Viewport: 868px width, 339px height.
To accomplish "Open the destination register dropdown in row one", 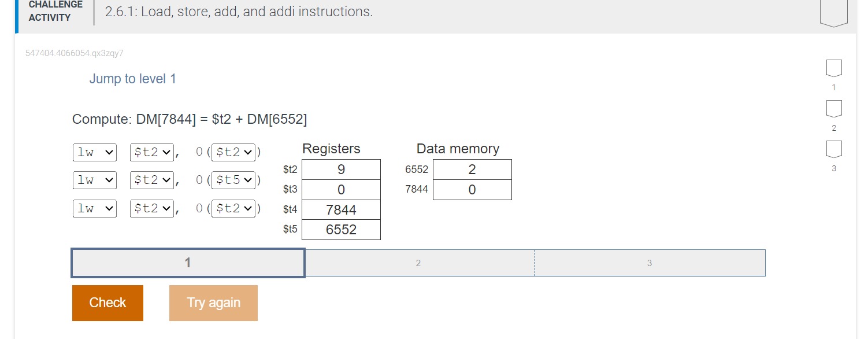I will point(151,152).
